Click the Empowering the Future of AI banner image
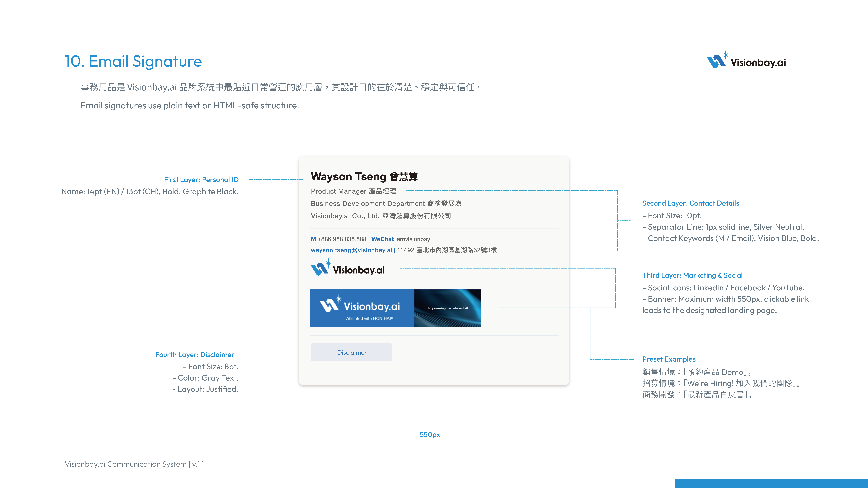This screenshot has height=488, width=868. click(x=447, y=308)
